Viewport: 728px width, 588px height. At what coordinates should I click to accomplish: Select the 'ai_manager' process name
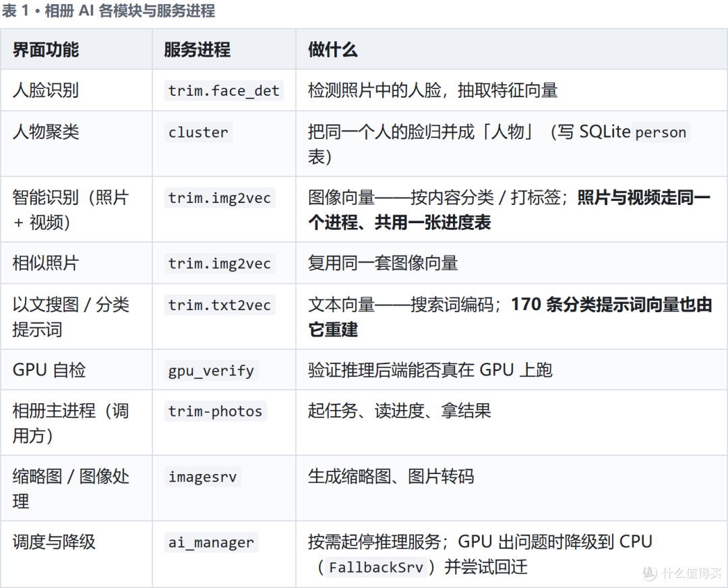[211, 542]
